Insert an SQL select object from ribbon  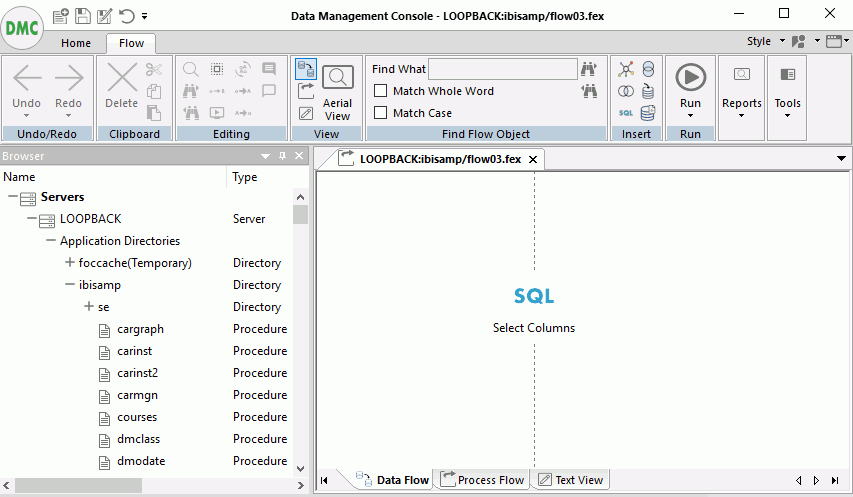(626, 113)
